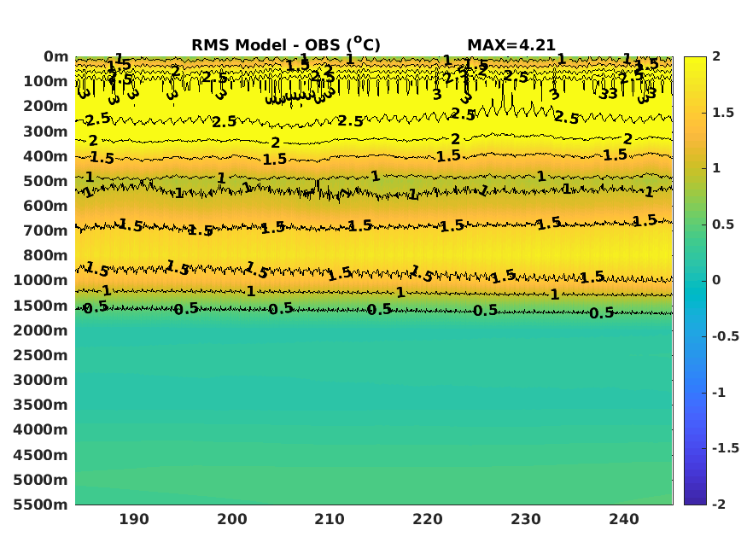Select the "4000m" depth axis label
This screenshot has width=747, height=560.
[41, 429]
